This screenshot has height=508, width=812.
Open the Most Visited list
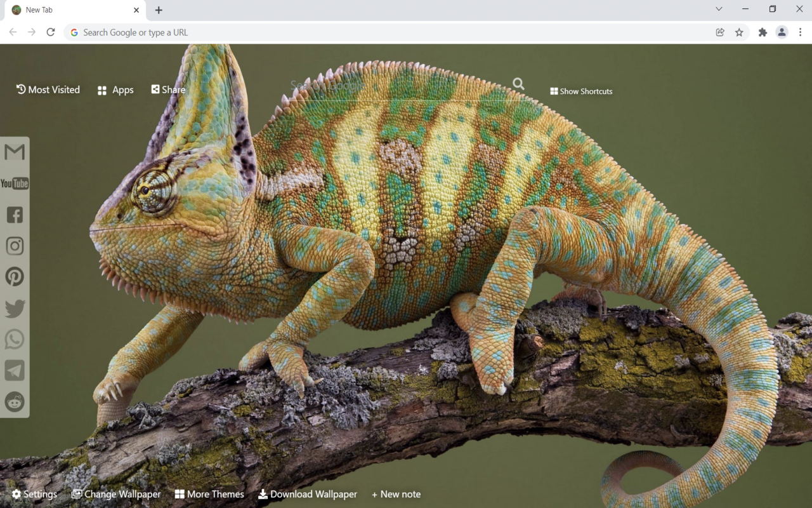pyautogui.click(x=48, y=90)
